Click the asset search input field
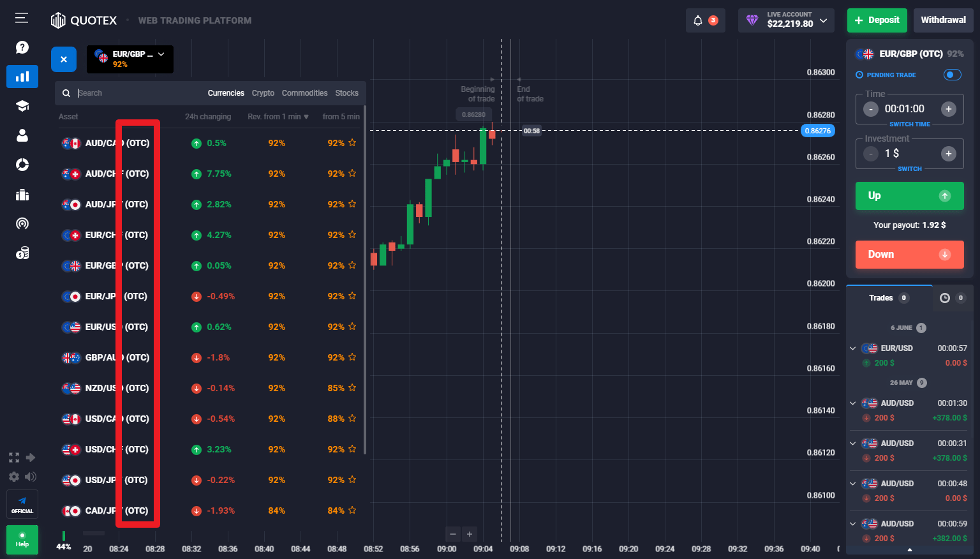 [x=128, y=93]
